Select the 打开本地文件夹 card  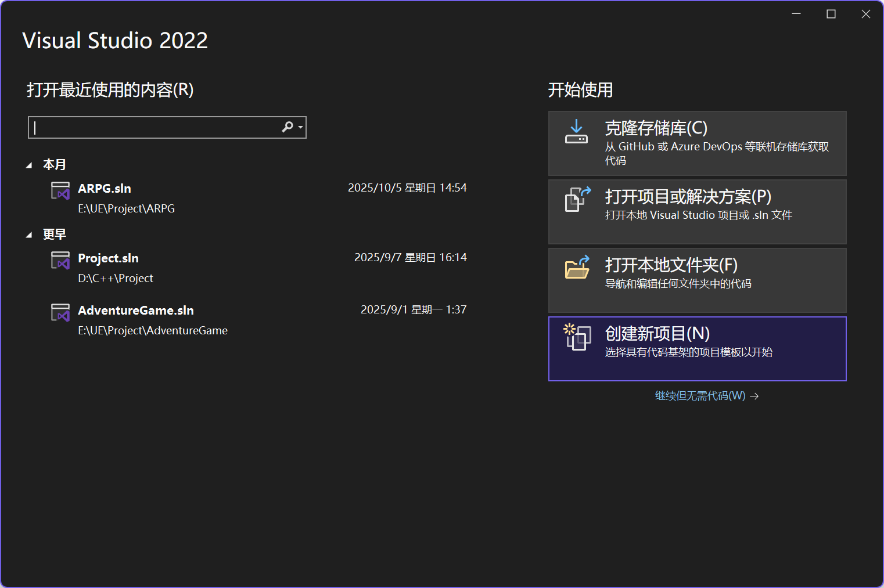pos(697,280)
